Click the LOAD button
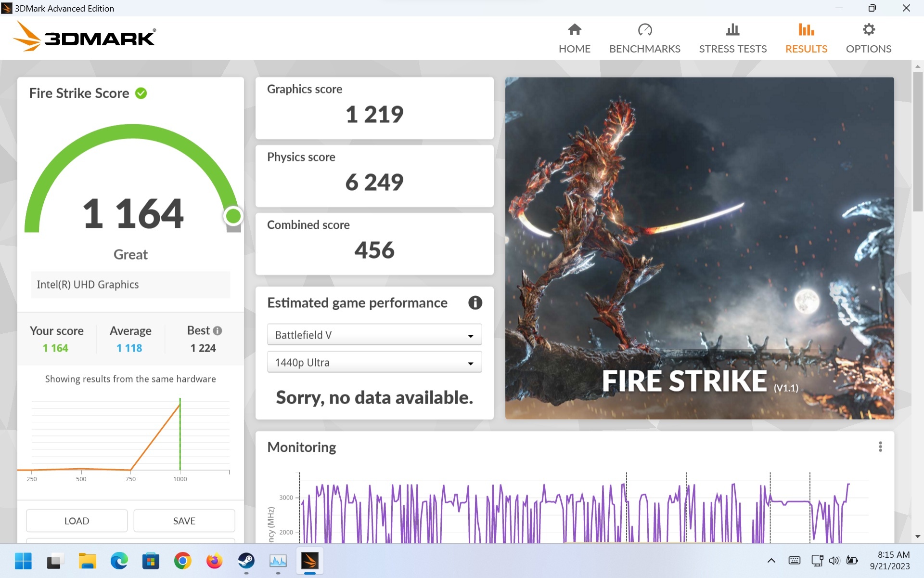The height and width of the screenshot is (578, 924). 77,521
